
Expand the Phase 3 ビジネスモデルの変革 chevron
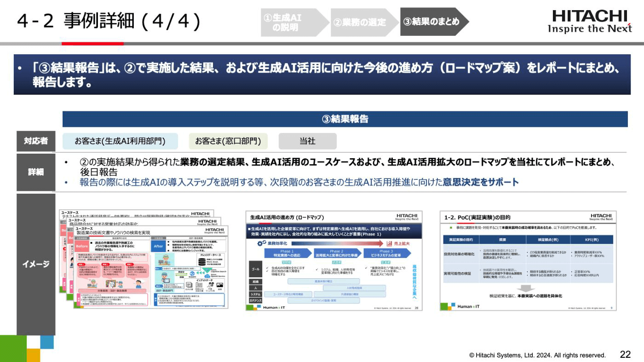pyautogui.click(x=386, y=253)
